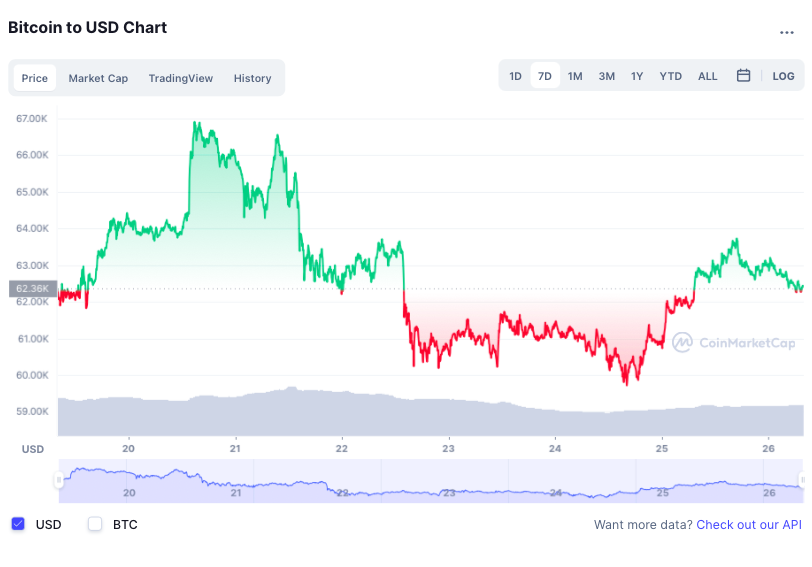Choose the 7D time range

pos(545,76)
